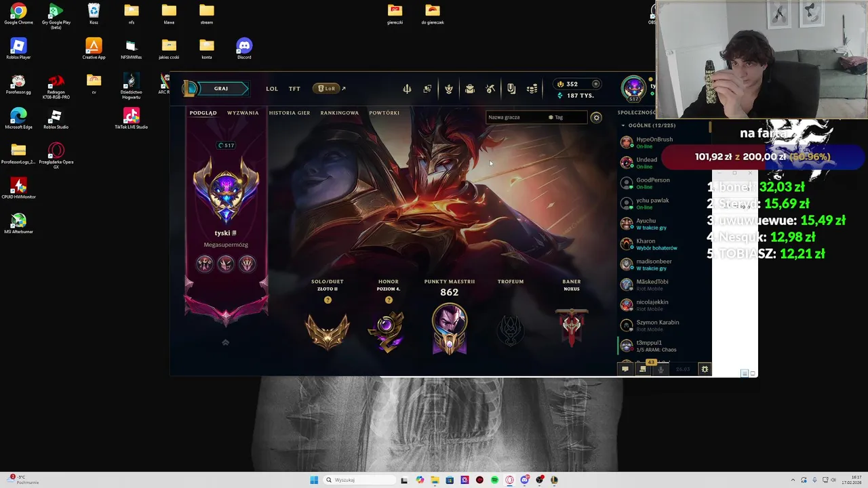The height and width of the screenshot is (488, 868).
Task: Click the Honor Poziom 4 emblem
Action: (x=389, y=331)
